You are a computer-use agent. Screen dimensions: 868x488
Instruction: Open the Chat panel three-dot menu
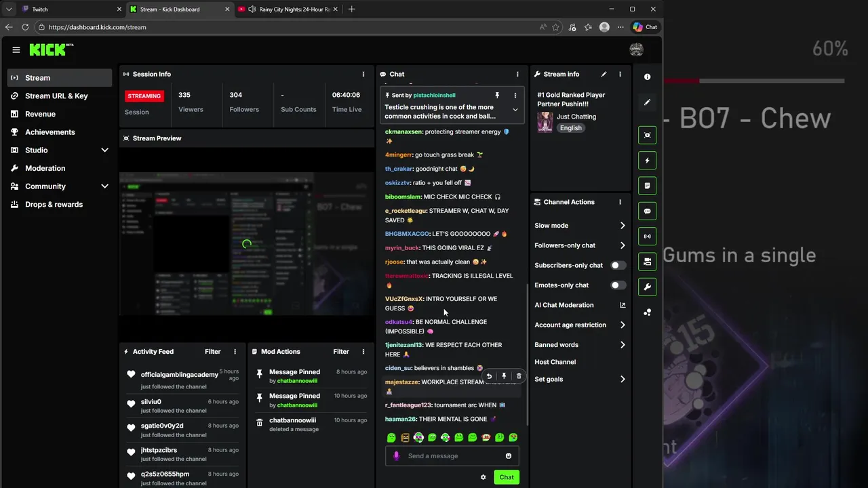pyautogui.click(x=517, y=74)
